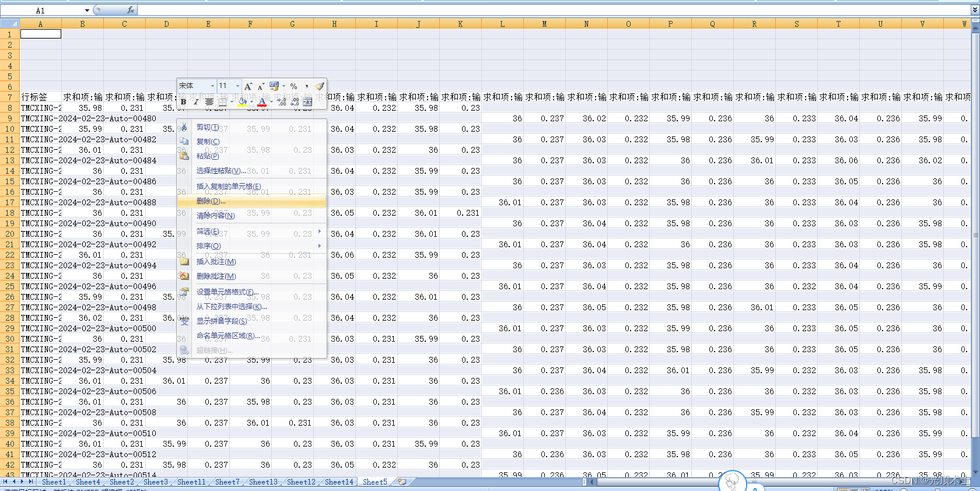Expand the formula bar chevron

(975, 10)
